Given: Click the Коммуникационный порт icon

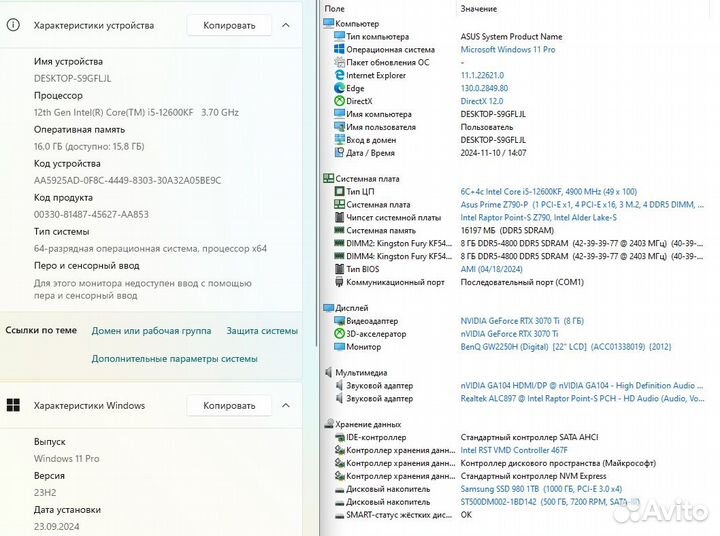Looking at the screenshot, I should pyautogui.click(x=339, y=282).
